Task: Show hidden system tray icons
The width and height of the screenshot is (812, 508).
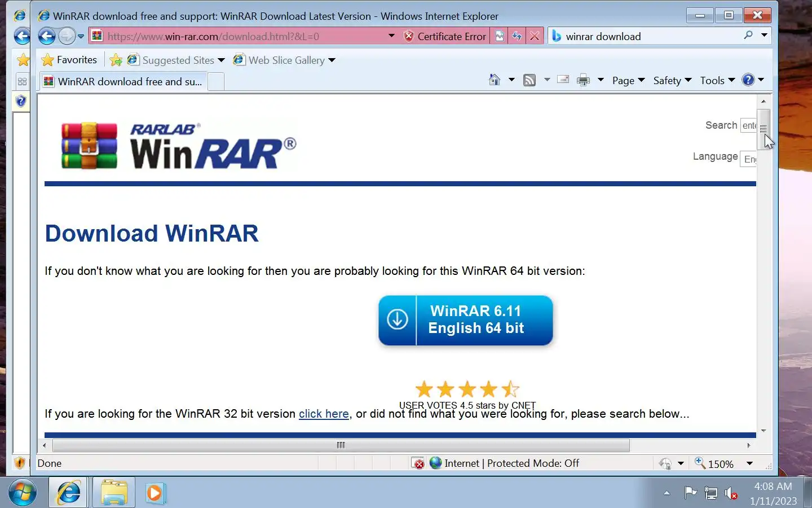Action: pos(667,493)
